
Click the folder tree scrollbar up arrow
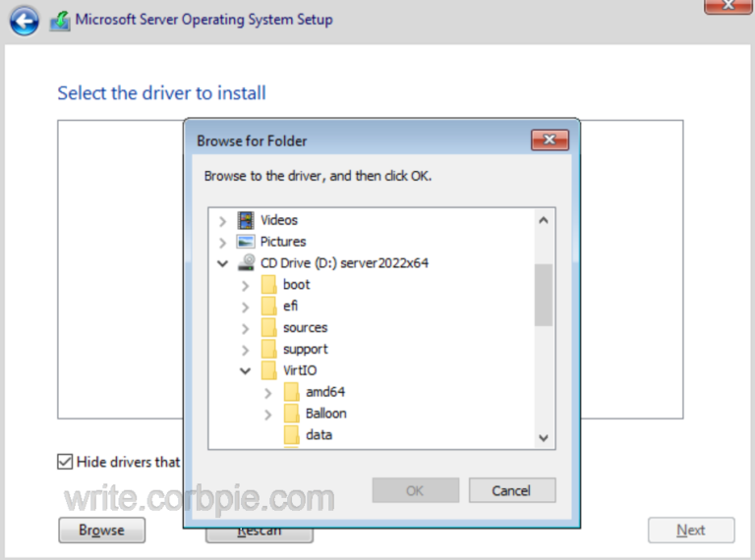[544, 220]
